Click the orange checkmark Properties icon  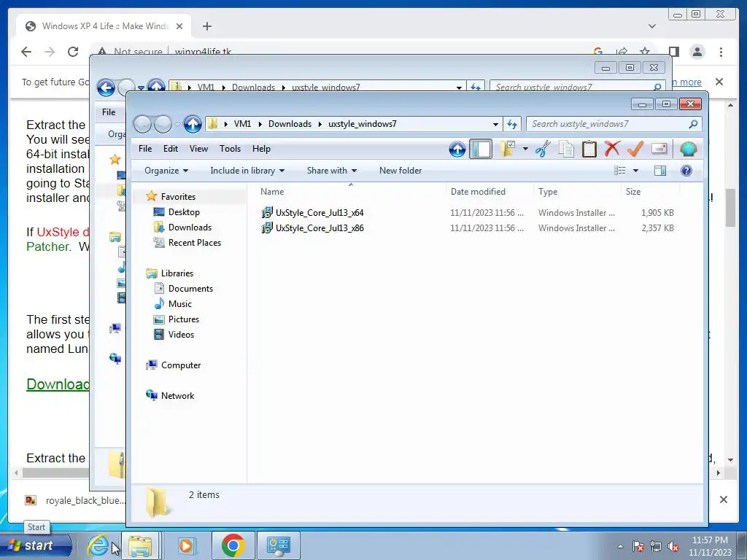(635, 149)
